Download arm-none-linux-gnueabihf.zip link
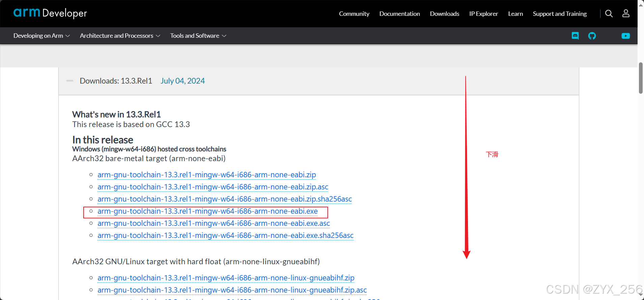The width and height of the screenshot is (644, 300). click(226, 278)
